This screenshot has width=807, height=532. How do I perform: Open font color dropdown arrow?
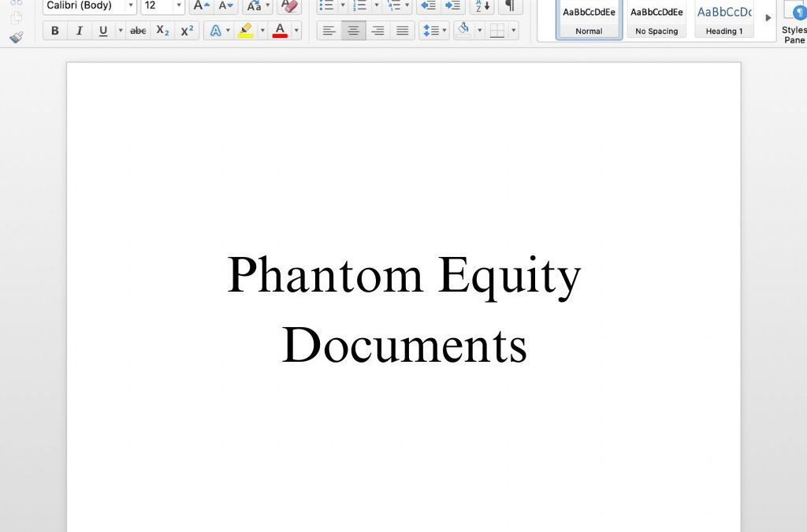(296, 31)
